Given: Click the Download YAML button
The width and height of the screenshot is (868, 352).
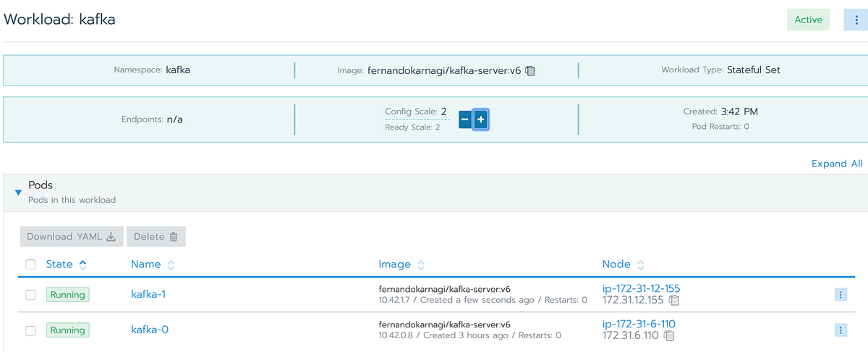Looking at the screenshot, I should click(x=72, y=236).
